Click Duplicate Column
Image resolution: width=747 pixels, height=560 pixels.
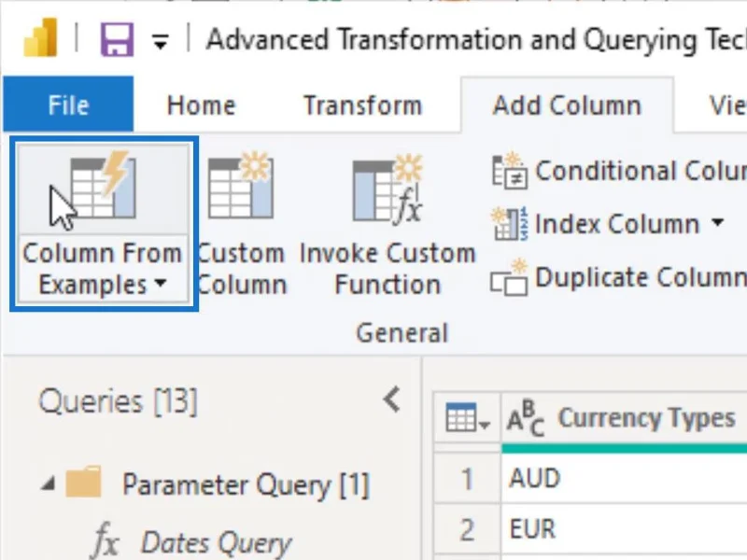pyautogui.click(x=618, y=277)
